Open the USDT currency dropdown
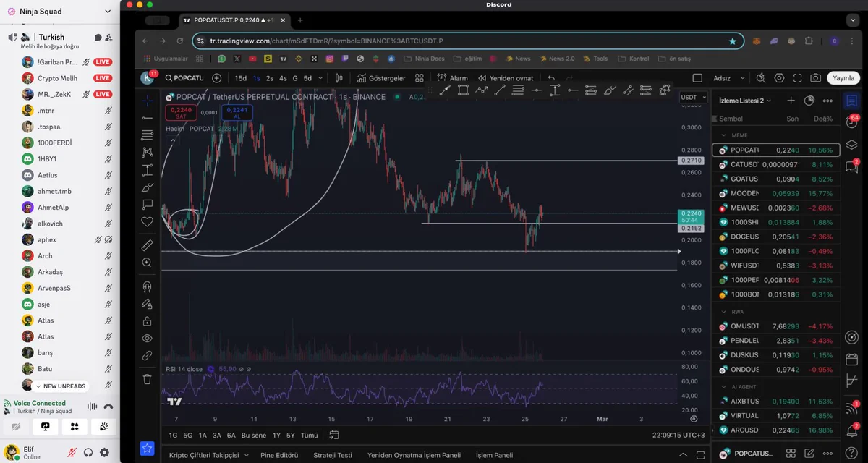This screenshot has height=463, width=868. [x=692, y=97]
